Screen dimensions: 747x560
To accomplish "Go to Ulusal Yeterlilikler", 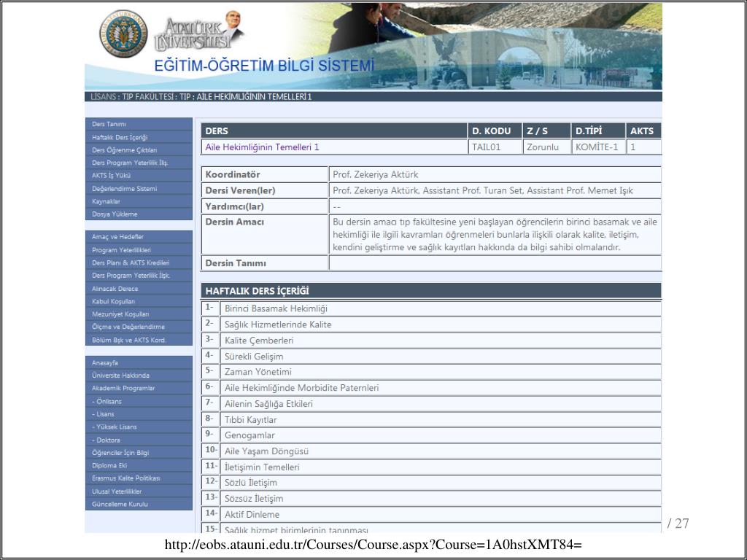I will (x=139, y=491).
